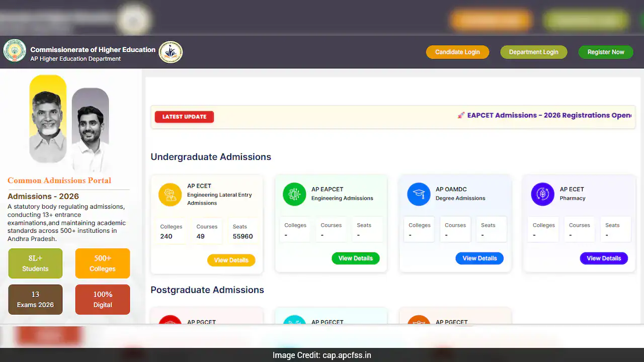The height and width of the screenshot is (362, 644).
Task: Click the Pharmacy subtitle in the AP ECET card
Action: click(x=573, y=198)
